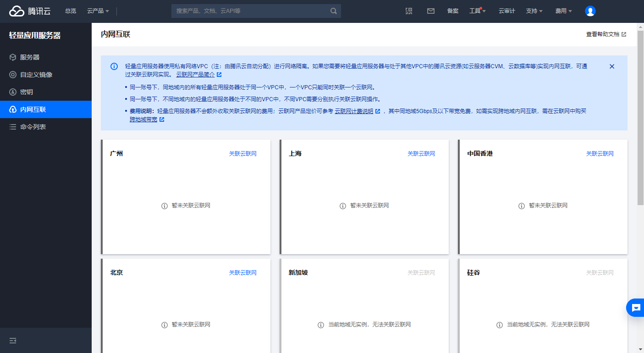This screenshot has width=644, height=353.
Task: Collapse sidebar using the bottom menu icon
Action: click(x=13, y=341)
